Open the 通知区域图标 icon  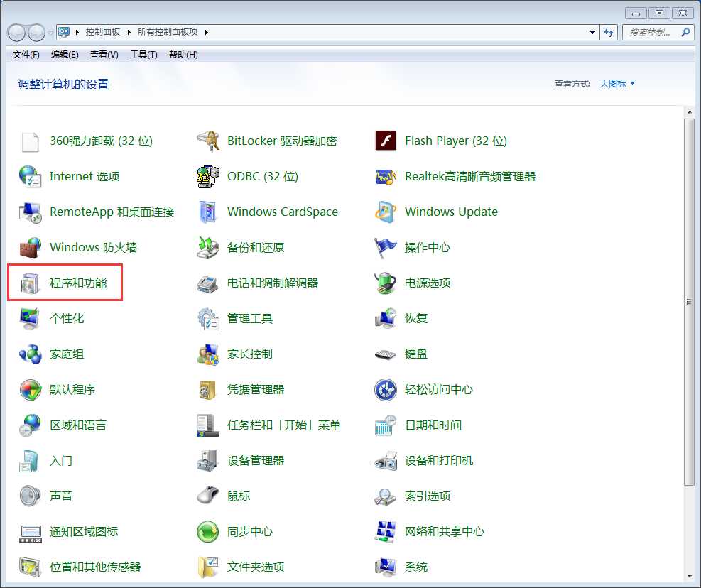[30, 533]
